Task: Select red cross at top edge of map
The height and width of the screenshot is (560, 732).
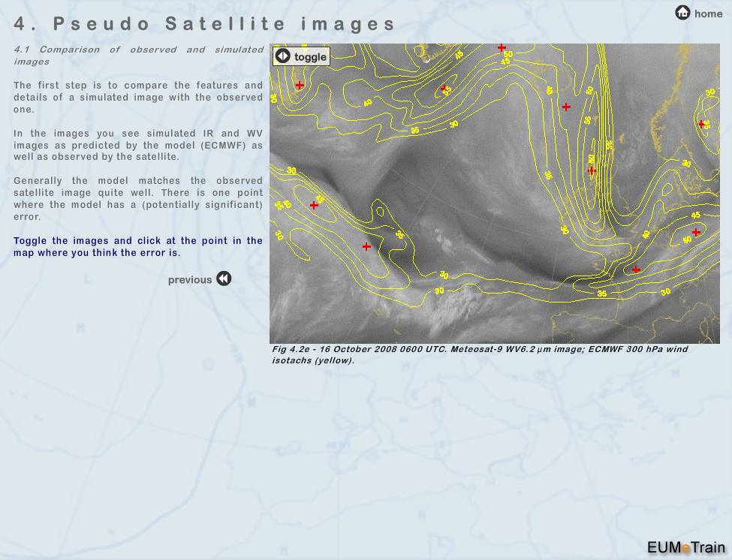Action: click(x=502, y=48)
